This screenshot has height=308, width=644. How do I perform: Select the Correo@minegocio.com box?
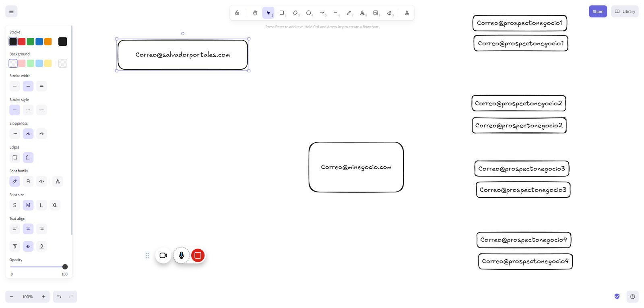pos(356,167)
